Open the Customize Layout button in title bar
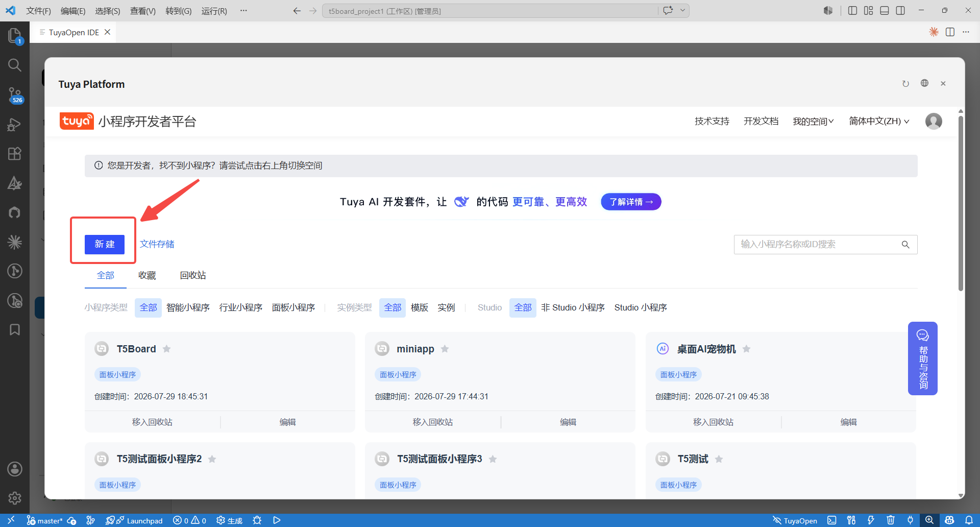 [x=868, y=11]
